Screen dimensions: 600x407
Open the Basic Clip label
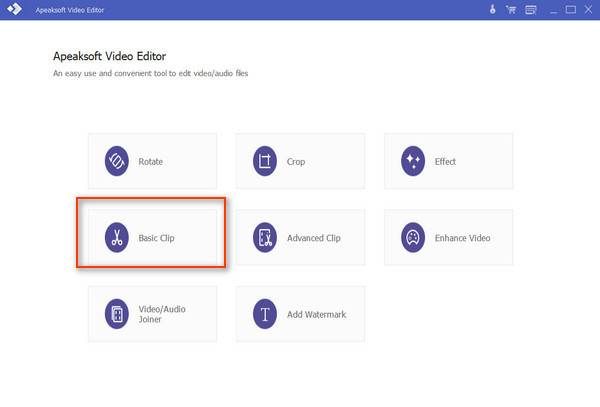156,238
